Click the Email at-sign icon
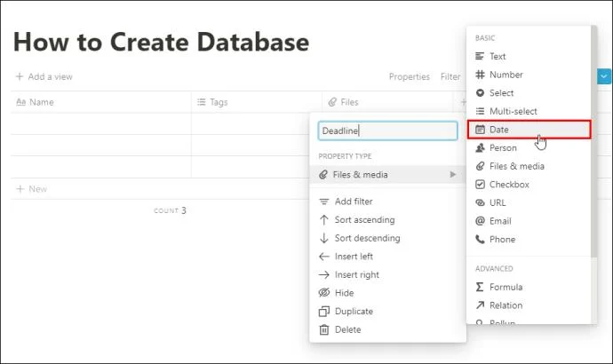Viewport: 613px width, 364px height. click(480, 221)
